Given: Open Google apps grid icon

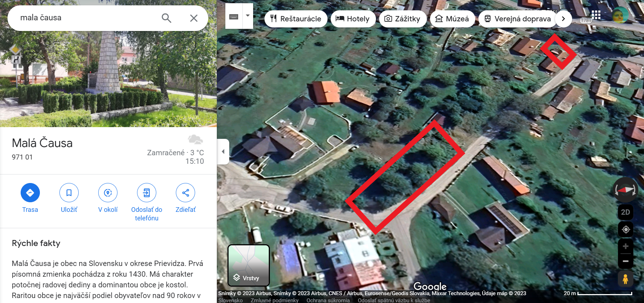Looking at the screenshot, I should coord(596,15).
